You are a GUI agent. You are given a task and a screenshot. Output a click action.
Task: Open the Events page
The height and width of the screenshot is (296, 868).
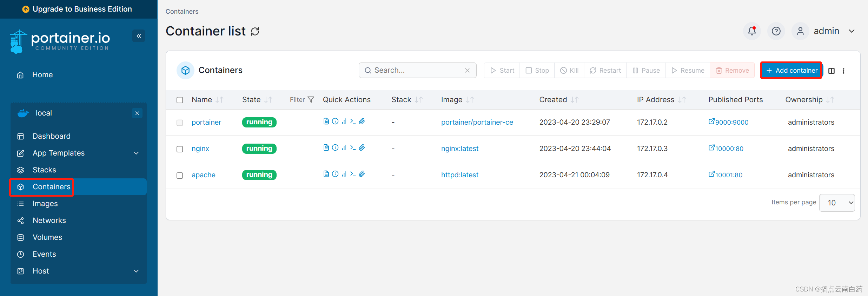pyautogui.click(x=79, y=254)
